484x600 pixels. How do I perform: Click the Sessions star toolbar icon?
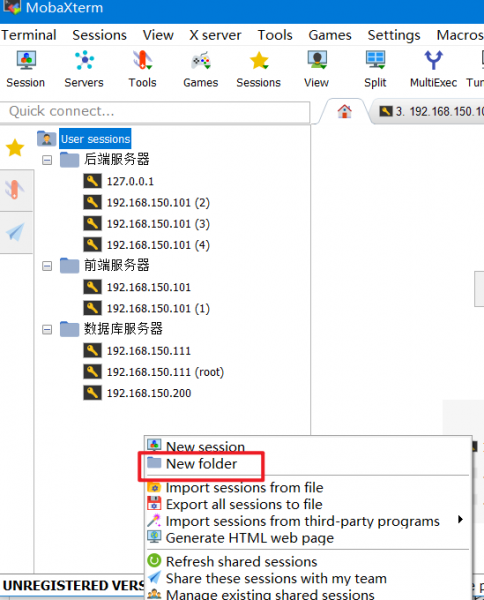pos(259,60)
